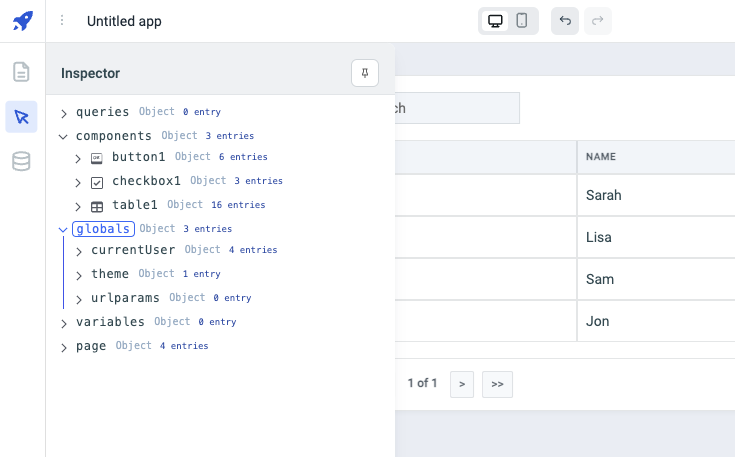Go to next table page
This screenshot has width=735, height=457.
click(x=461, y=384)
